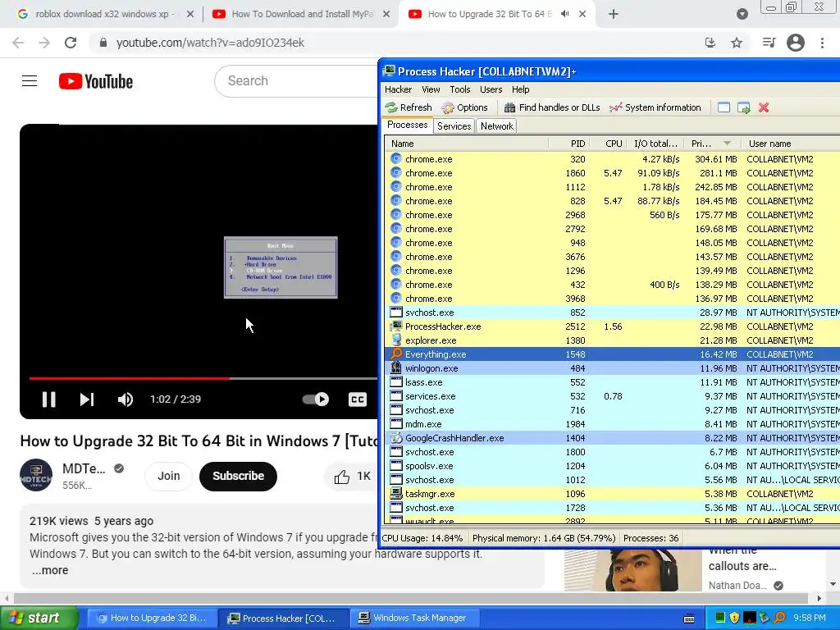Click the Pri... column sort arrow header
The height and width of the screenshot is (630, 840).
pyautogui.click(x=713, y=144)
